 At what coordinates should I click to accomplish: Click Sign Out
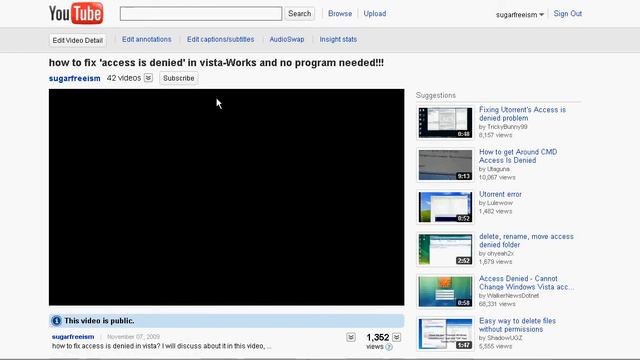coord(568,13)
